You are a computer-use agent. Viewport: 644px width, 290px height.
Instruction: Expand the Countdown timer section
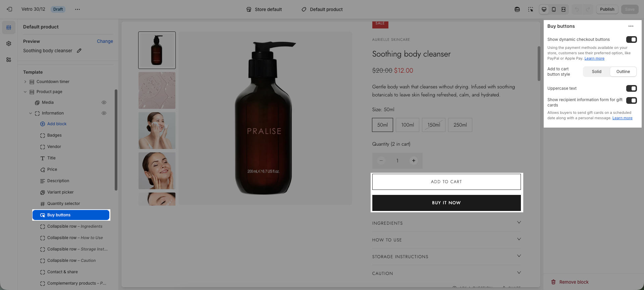pos(25,82)
